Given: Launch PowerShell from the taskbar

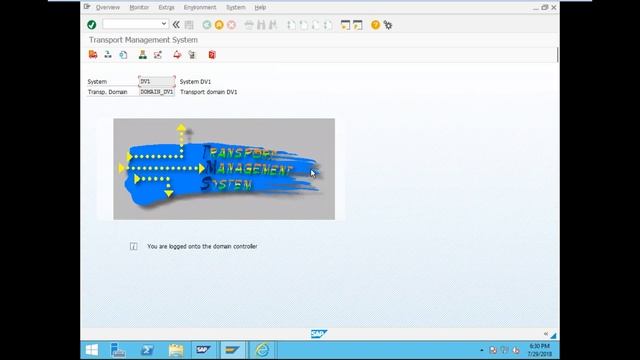Looking at the screenshot, I should pos(147,350).
